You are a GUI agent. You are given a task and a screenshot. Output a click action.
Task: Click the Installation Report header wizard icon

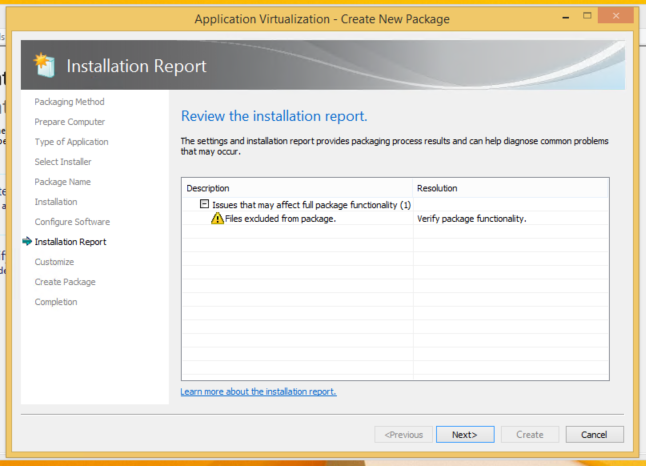pos(45,66)
